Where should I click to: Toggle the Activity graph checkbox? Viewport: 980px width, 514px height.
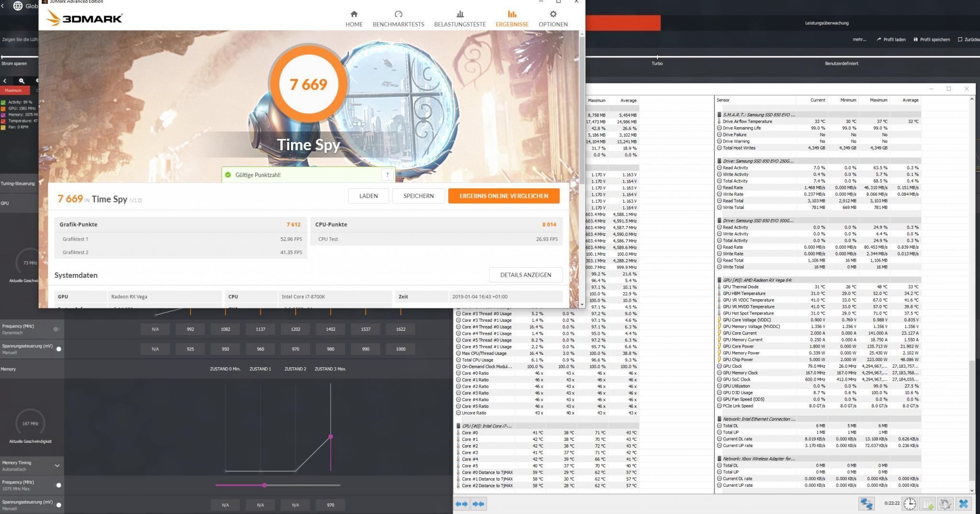click(3, 102)
